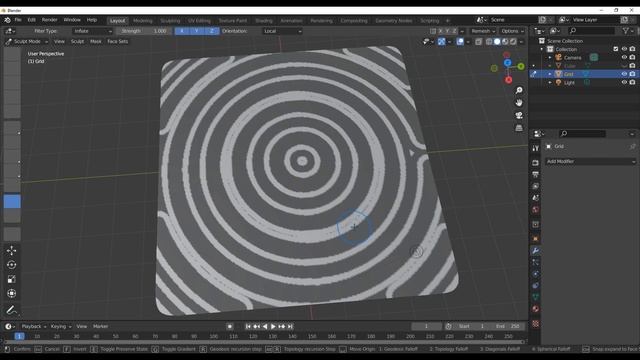The width and height of the screenshot is (640, 360).
Task: Open the Physics properties tab
Action: click(536, 274)
